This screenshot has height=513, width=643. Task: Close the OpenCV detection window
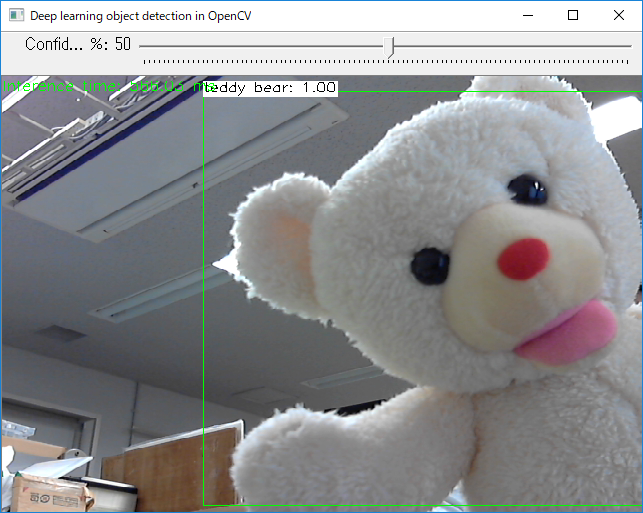619,16
